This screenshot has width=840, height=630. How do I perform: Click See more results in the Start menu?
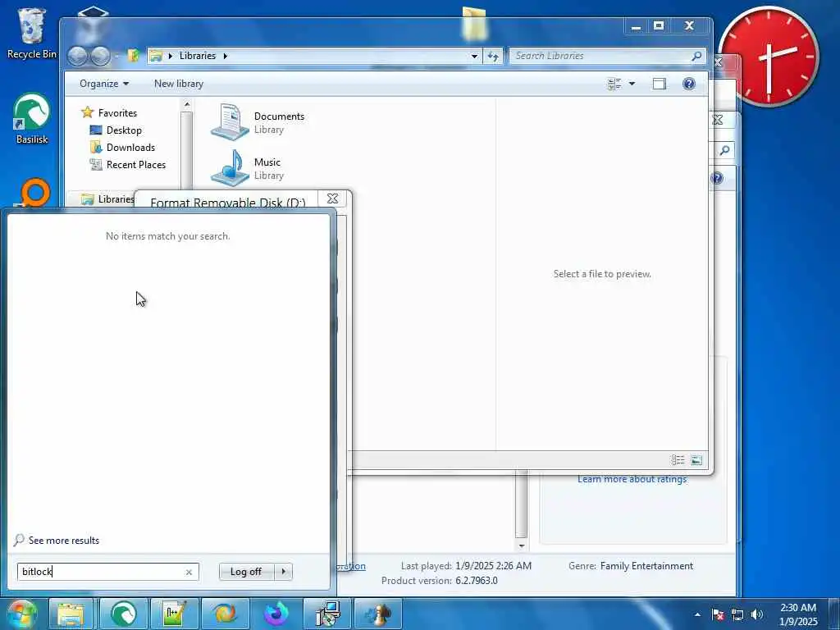[57, 540]
